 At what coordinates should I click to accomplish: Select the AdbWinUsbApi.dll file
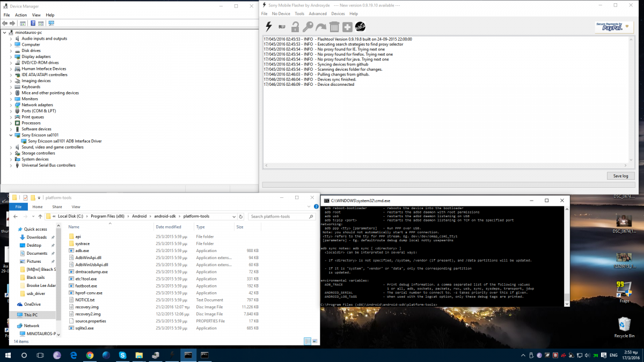[x=92, y=264]
